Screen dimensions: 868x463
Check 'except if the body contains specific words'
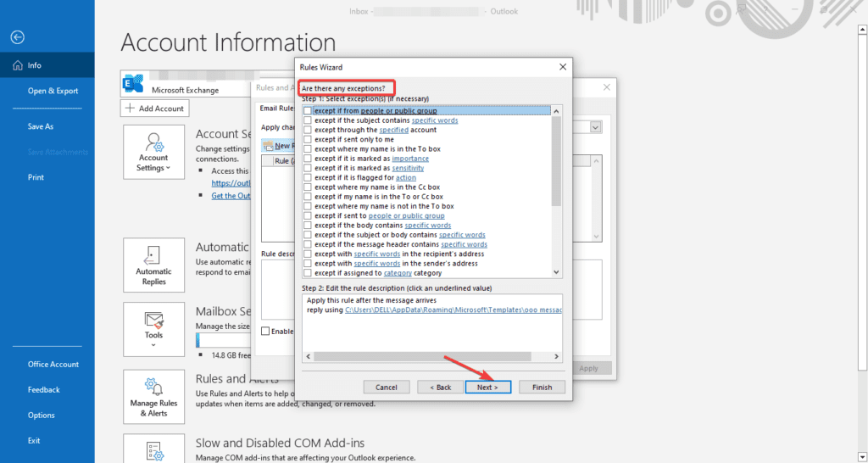tap(307, 226)
